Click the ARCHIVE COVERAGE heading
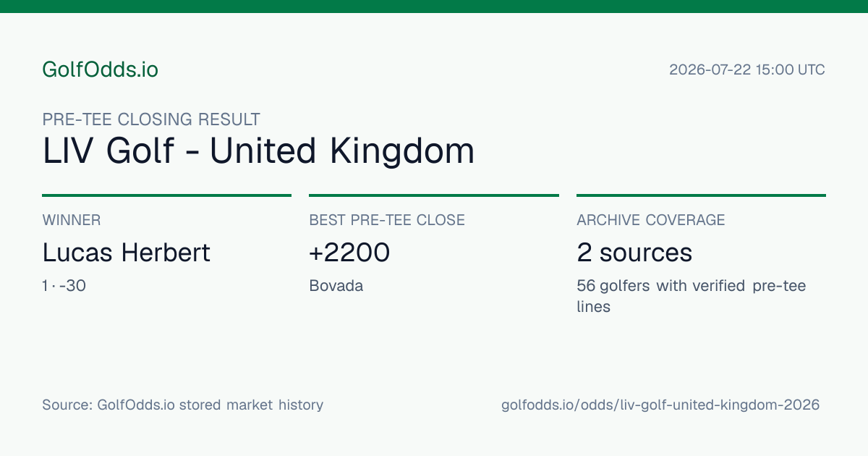The image size is (868, 456). (651, 220)
